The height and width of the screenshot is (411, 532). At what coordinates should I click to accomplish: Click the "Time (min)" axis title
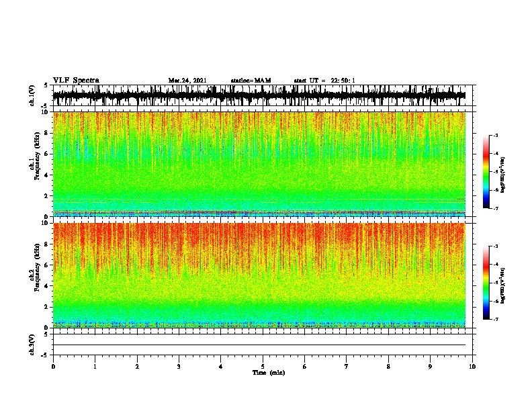tap(269, 373)
